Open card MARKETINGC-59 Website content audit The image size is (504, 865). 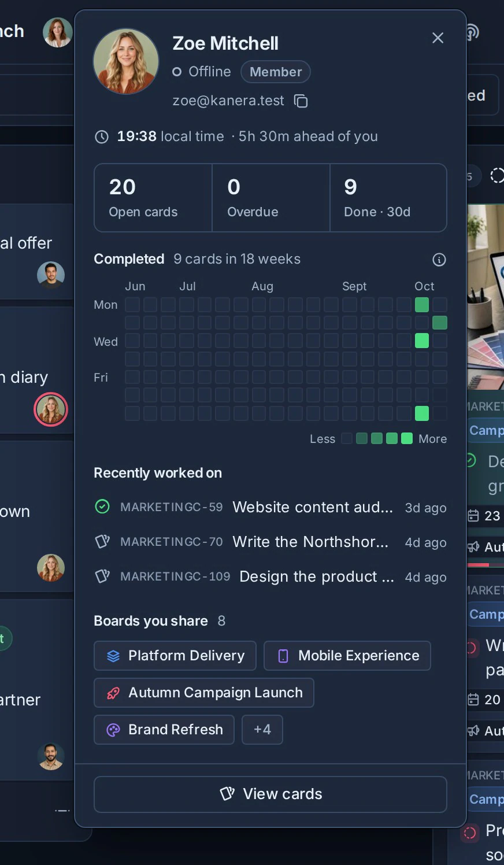point(270,507)
